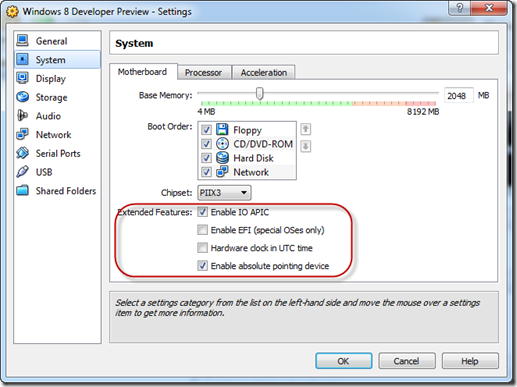
Task: Click the USB plug icon
Action: (x=23, y=171)
